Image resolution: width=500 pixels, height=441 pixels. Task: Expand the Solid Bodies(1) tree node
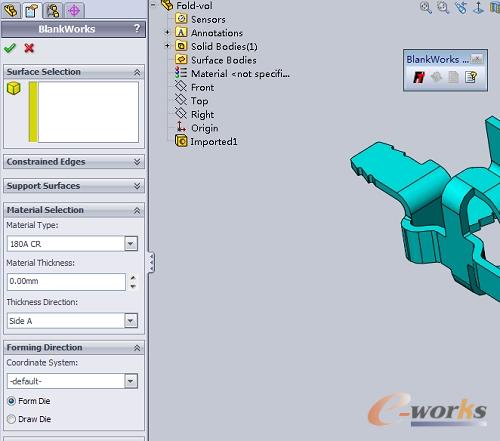pos(167,46)
